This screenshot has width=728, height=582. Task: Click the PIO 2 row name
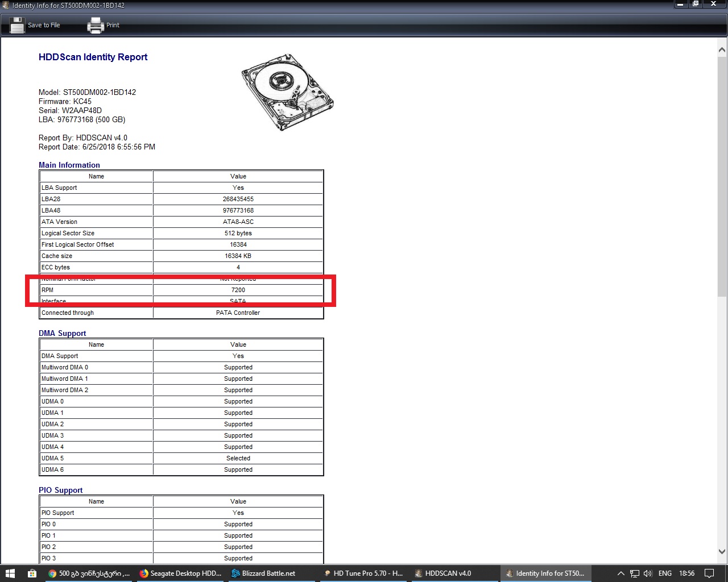pos(48,547)
